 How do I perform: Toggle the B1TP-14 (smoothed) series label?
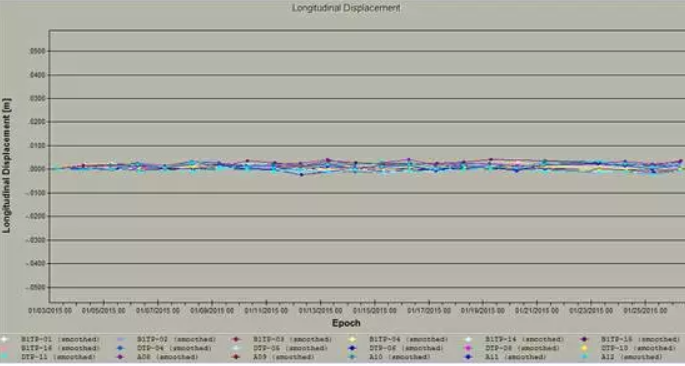pyautogui.click(x=524, y=339)
